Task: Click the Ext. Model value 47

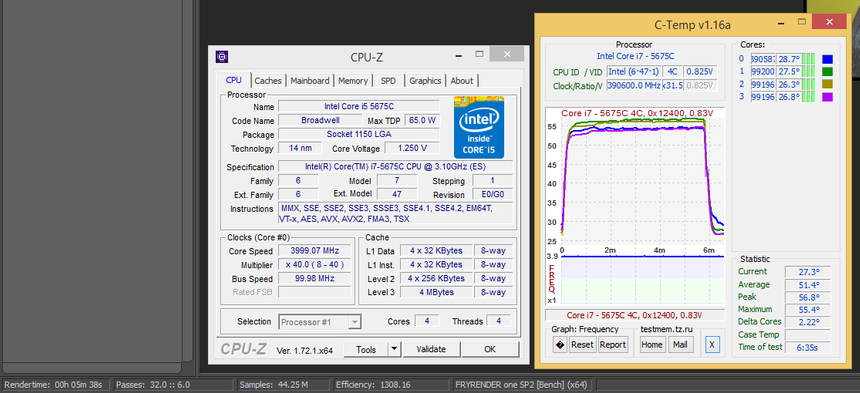Action: click(396, 195)
